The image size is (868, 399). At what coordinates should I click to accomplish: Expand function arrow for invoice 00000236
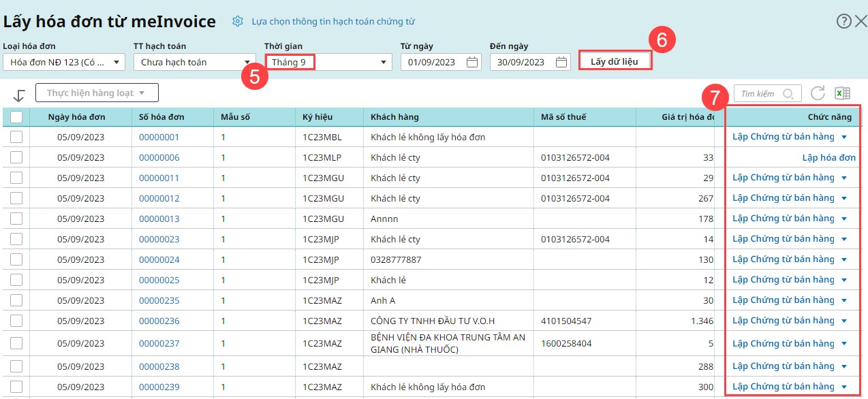pos(844,321)
